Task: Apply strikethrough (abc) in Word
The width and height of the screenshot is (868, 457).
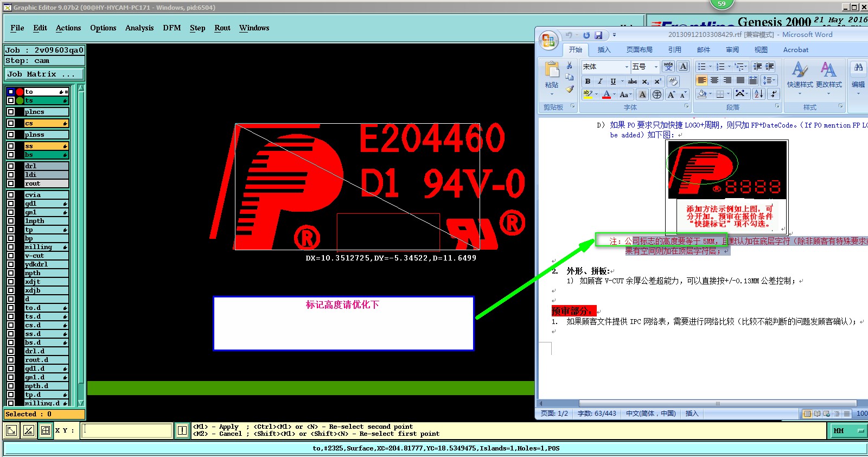Action: click(633, 81)
